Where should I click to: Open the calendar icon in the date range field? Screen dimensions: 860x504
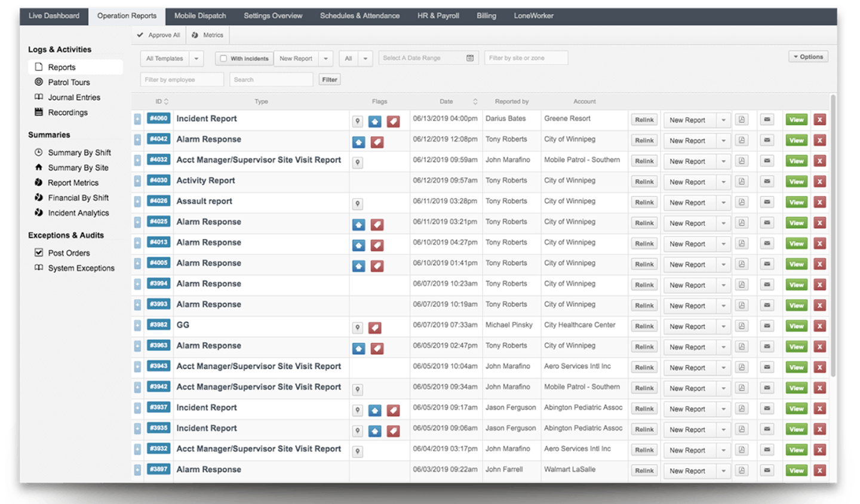470,58
